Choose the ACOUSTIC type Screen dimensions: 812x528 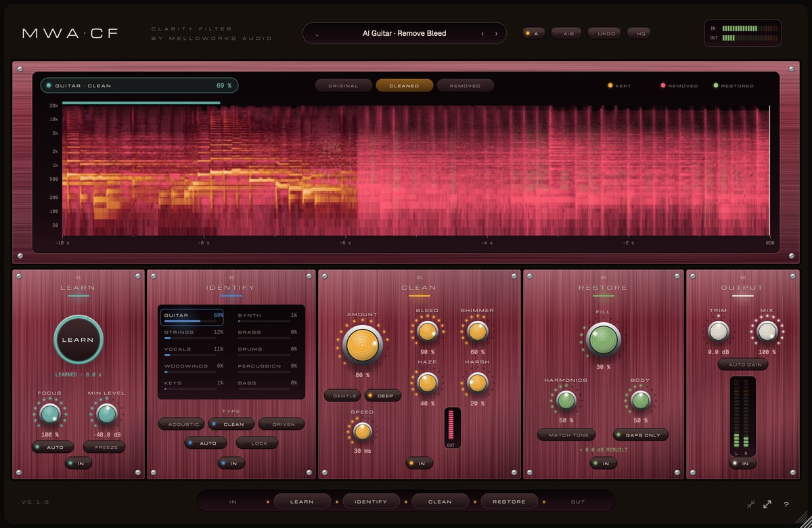[181, 424]
